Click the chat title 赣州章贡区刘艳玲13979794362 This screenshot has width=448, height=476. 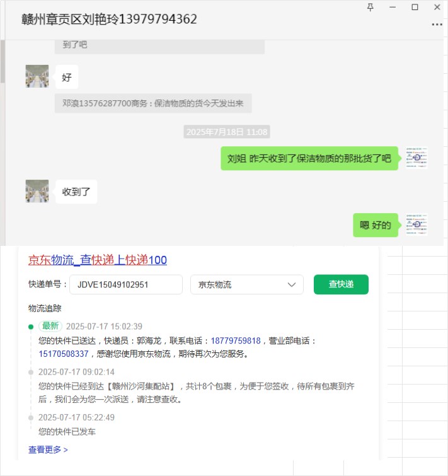click(x=109, y=19)
